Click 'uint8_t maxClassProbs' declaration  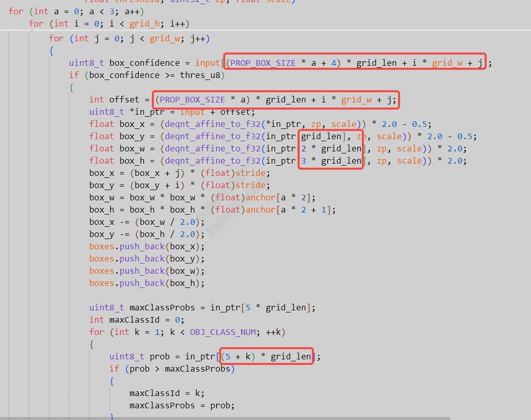(x=142, y=307)
